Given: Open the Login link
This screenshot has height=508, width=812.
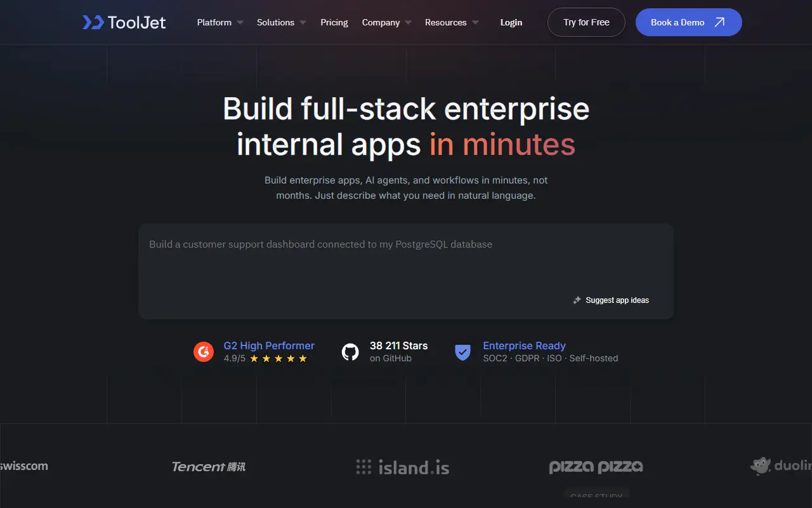Looking at the screenshot, I should (x=511, y=22).
